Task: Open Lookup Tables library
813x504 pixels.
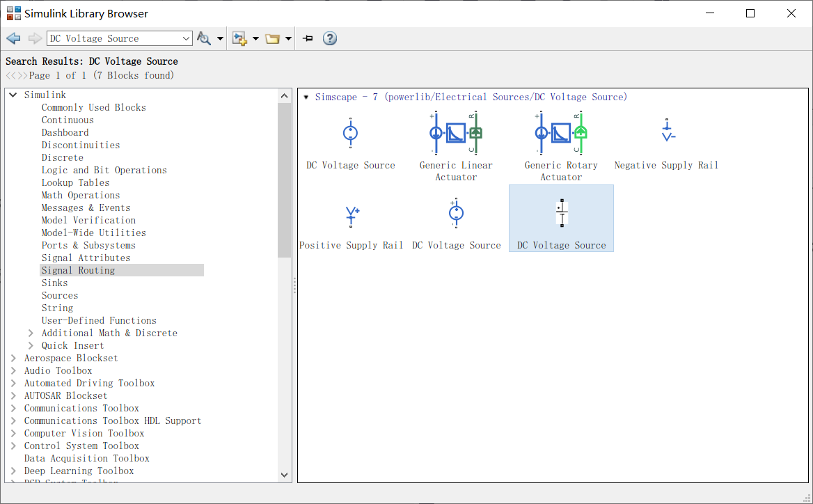Action: tap(76, 182)
